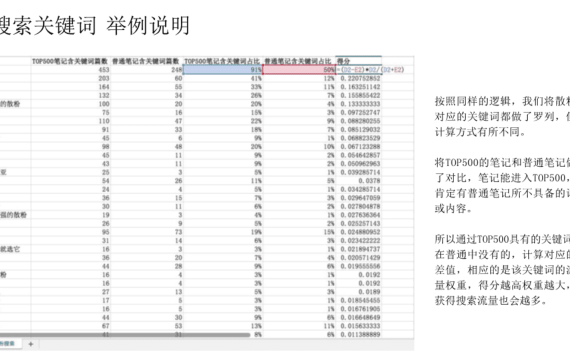
Task: Select the red highlighted 50% cell
Action: point(299,69)
